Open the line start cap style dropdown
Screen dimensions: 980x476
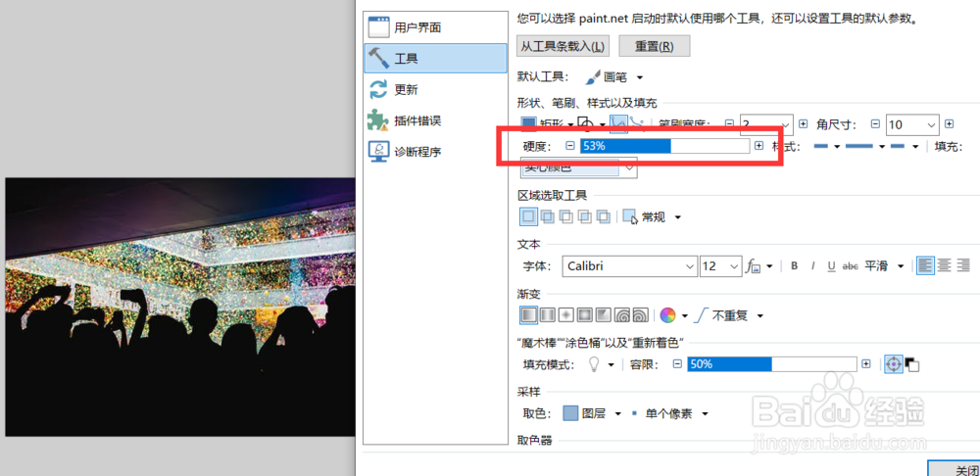tap(827, 146)
